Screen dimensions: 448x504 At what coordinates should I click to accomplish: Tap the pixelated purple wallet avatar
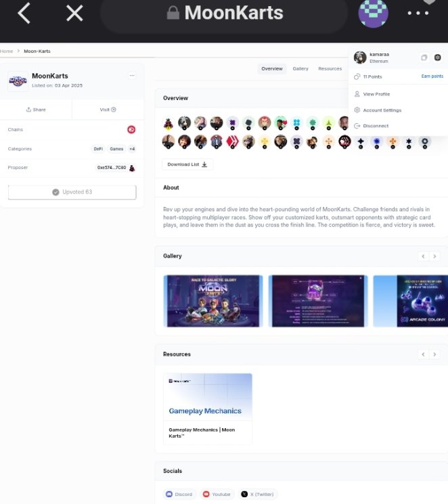coord(373,13)
